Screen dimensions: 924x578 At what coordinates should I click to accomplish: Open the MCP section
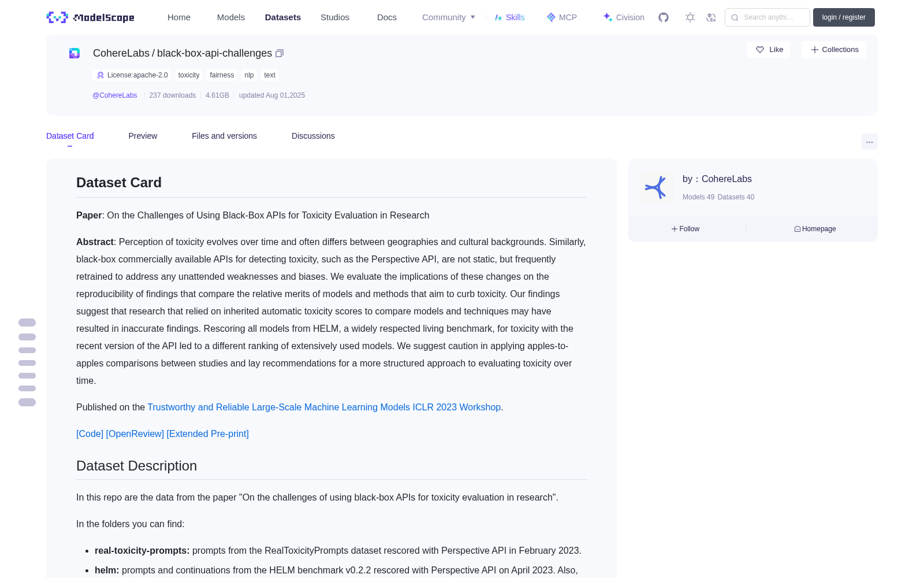tap(561, 17)
